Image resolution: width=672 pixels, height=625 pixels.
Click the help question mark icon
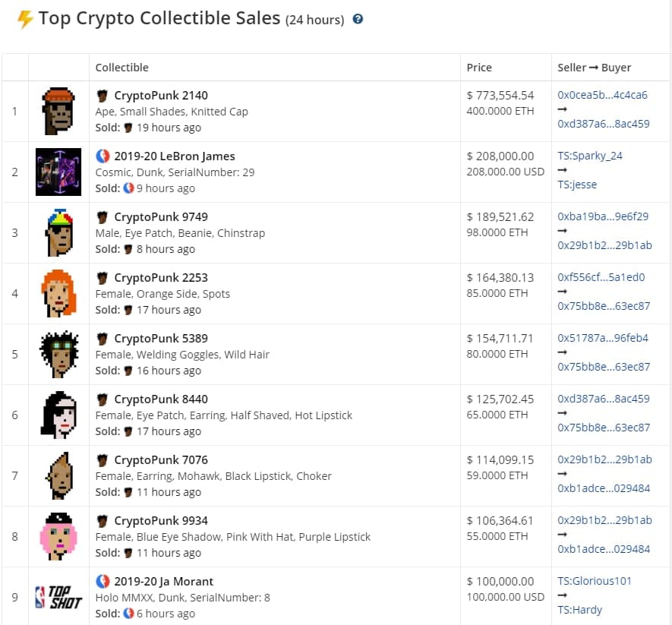coord(358,19)
